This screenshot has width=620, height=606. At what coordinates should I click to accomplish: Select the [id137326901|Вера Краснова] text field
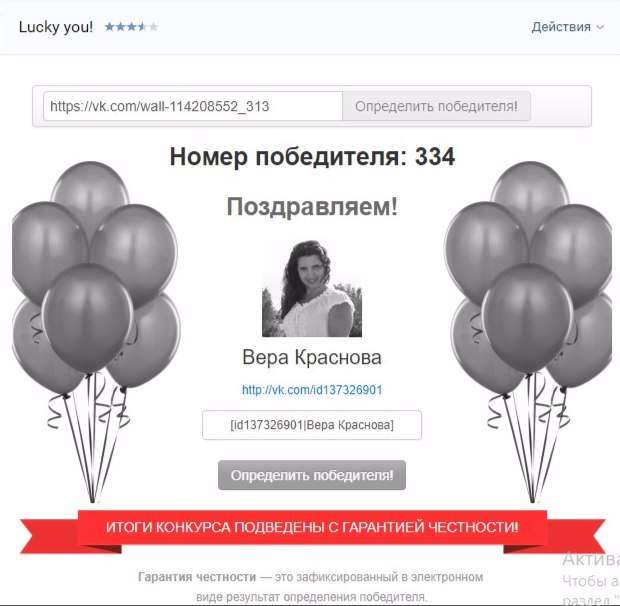312,425
